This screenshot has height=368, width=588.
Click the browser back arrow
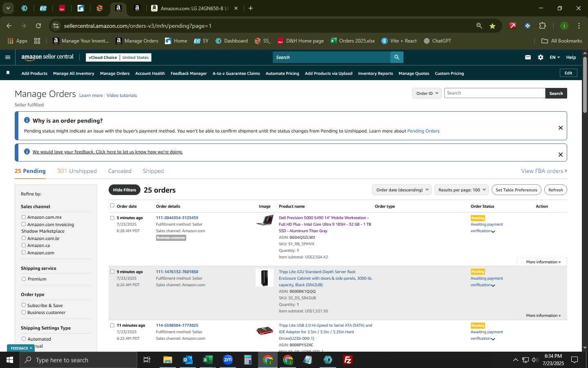[9, 26]
